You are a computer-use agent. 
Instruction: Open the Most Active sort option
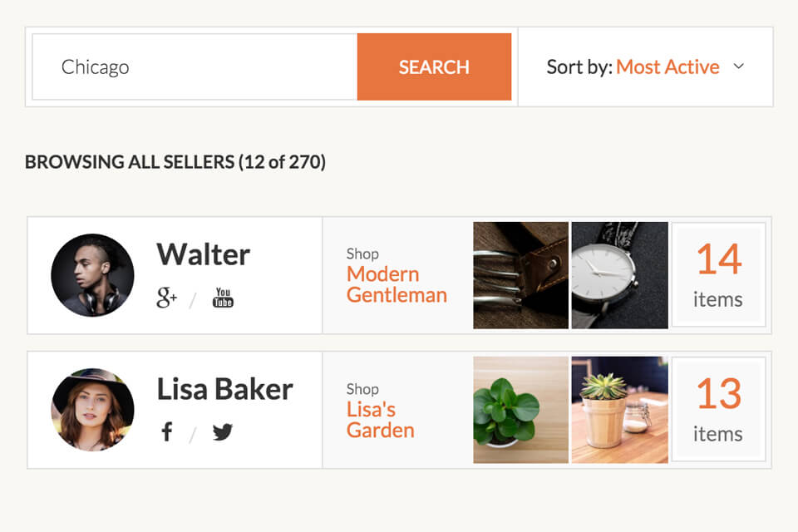coord(667,66)
